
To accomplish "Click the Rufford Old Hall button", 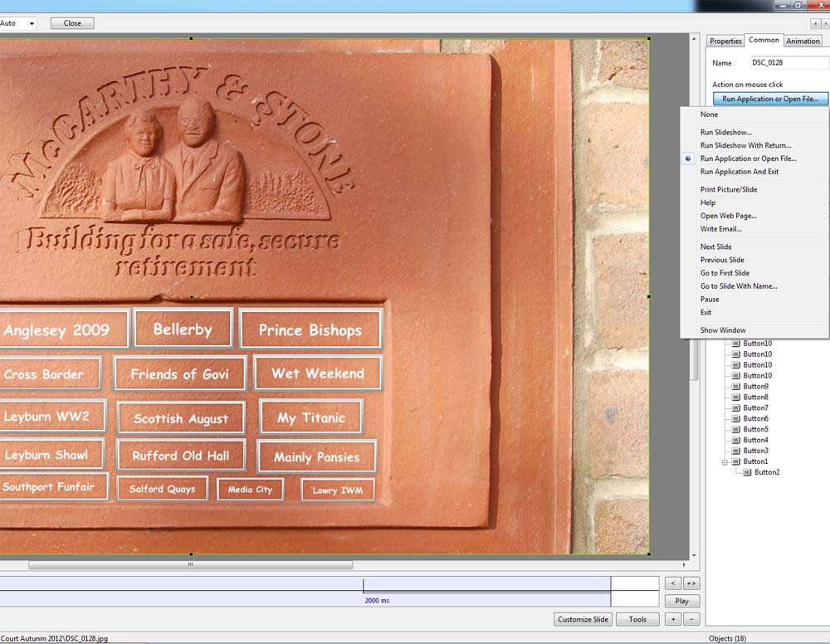I will [181, 456].
